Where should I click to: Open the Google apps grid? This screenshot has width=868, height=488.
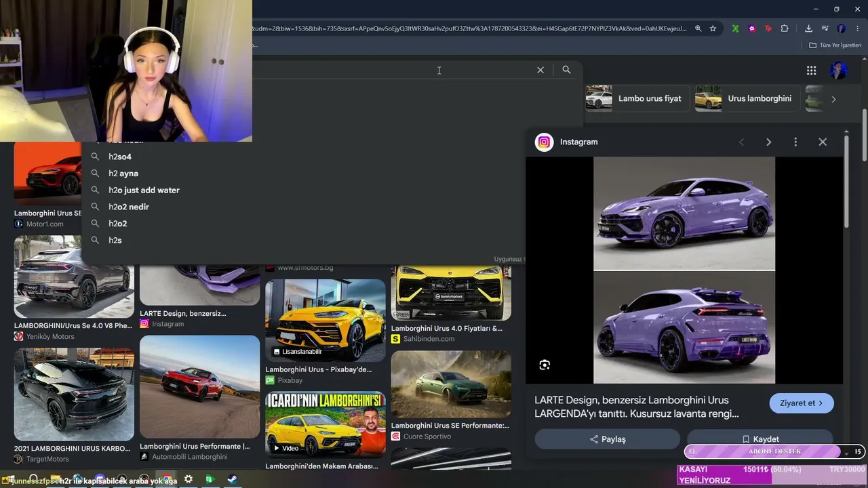click(x=811, y=70)
